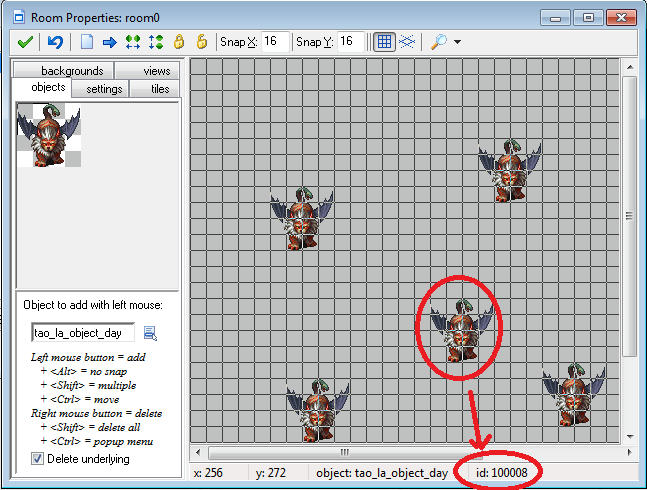647x490 pixels.
Task: Switch to the views tab
Action: click(x=147, y=70)
